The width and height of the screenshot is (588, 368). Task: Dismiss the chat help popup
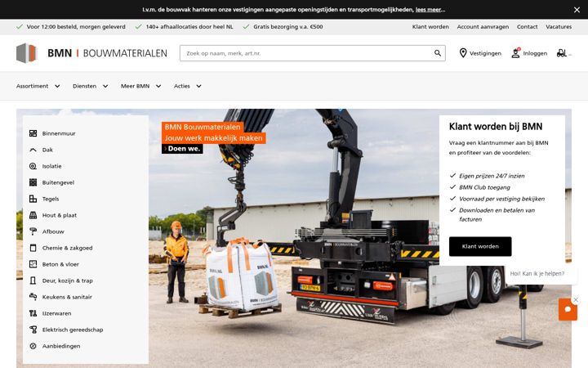[x=576, y=299]
